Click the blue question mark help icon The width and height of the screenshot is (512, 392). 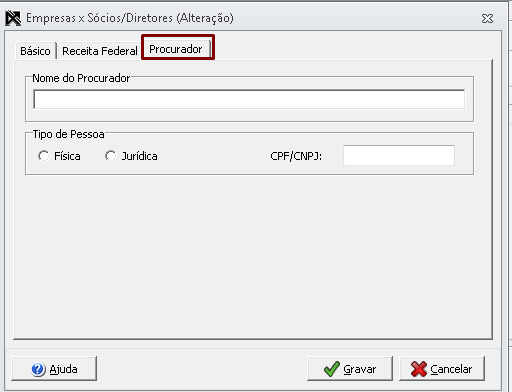click(x=38, y=369)
